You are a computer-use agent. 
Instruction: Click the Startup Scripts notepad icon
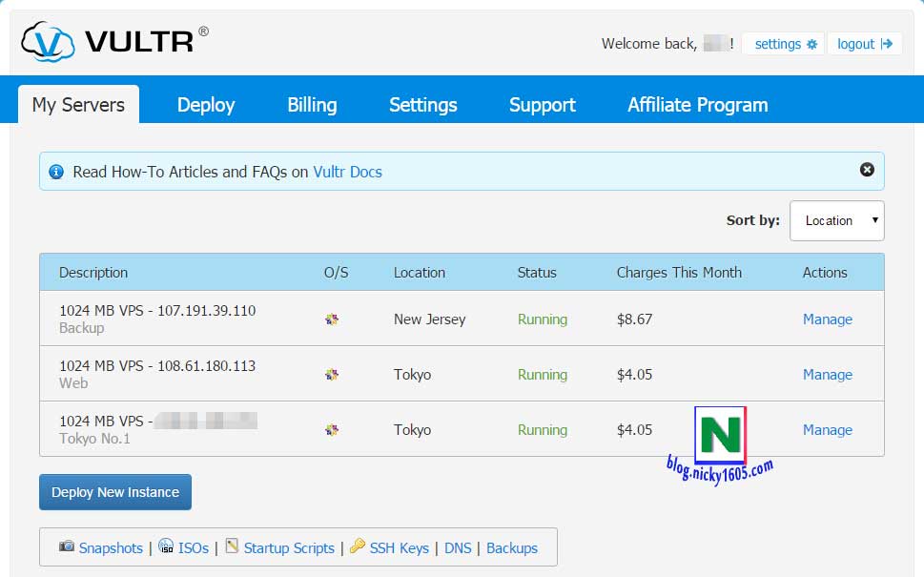coord(232,546)
